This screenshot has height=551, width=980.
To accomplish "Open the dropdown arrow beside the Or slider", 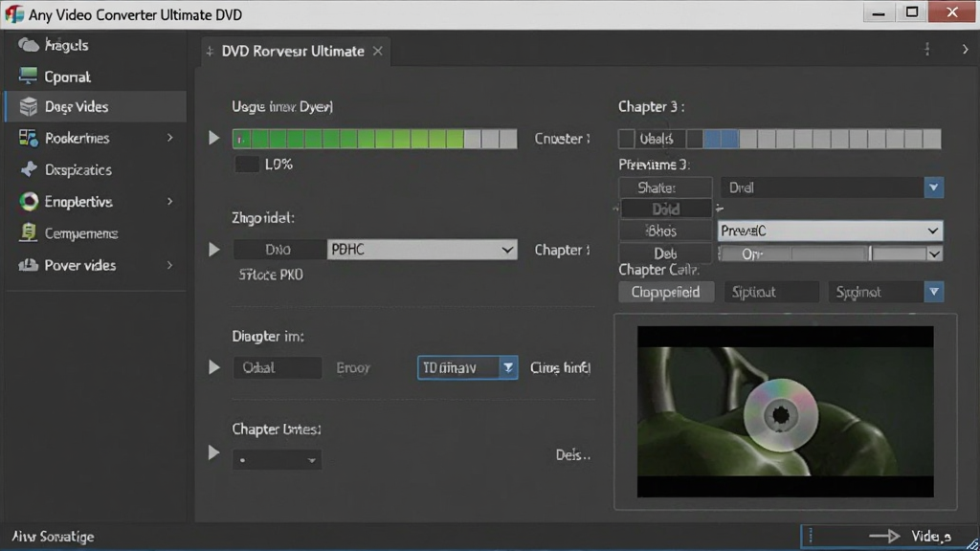I will click(x=934, y=253).
